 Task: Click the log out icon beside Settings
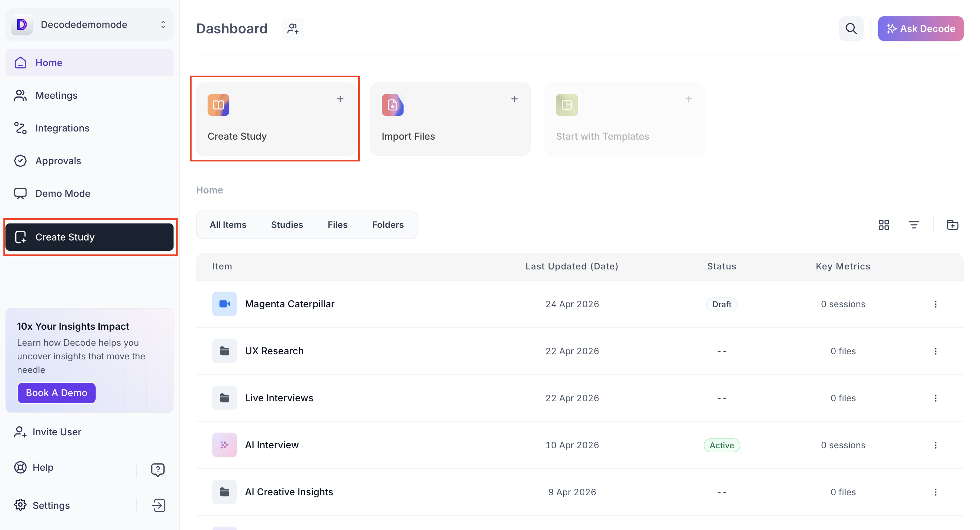158,505
